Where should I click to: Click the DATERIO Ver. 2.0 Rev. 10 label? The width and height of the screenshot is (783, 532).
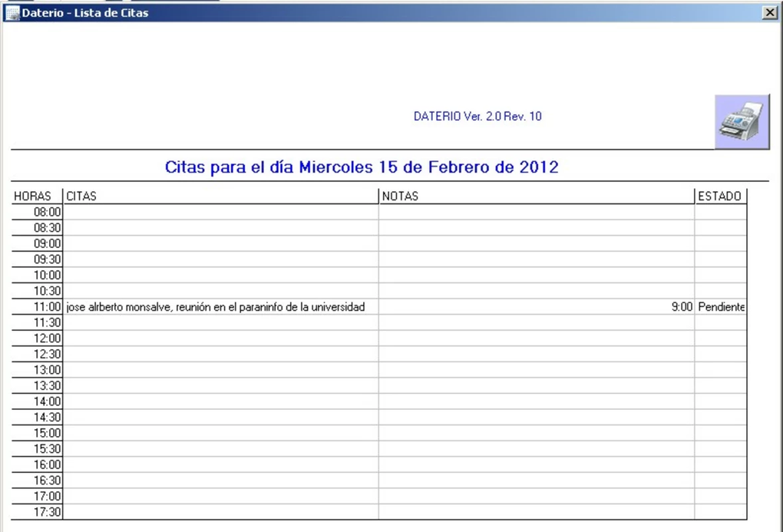477,117
